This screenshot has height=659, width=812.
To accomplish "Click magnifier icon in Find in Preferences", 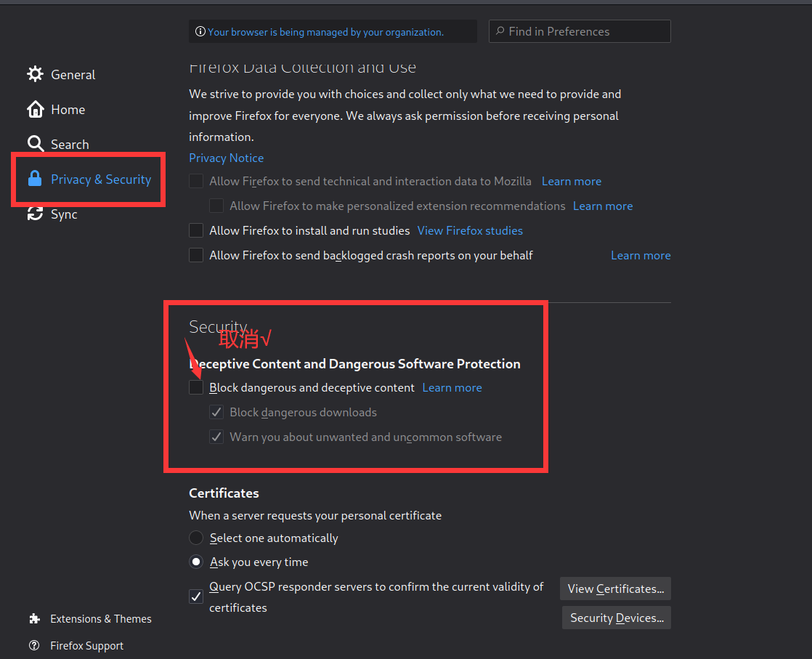I will coord(500,31).
